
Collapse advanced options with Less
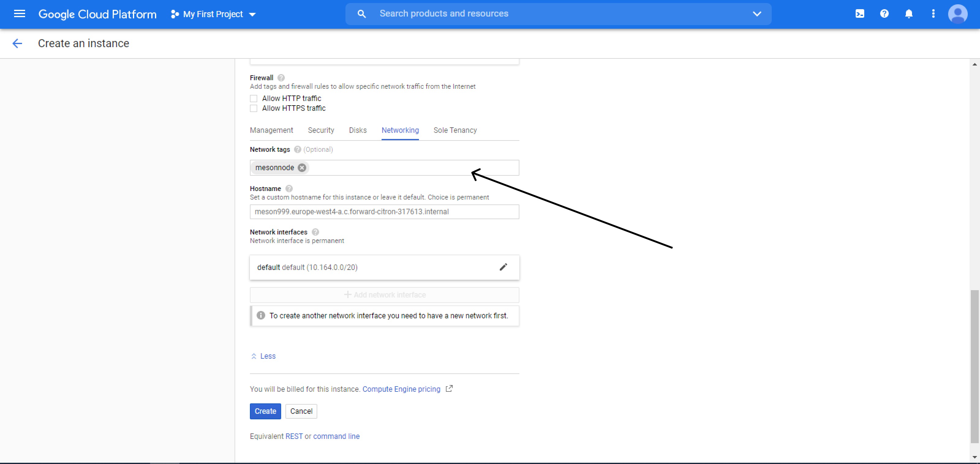[x=263, y=356]
